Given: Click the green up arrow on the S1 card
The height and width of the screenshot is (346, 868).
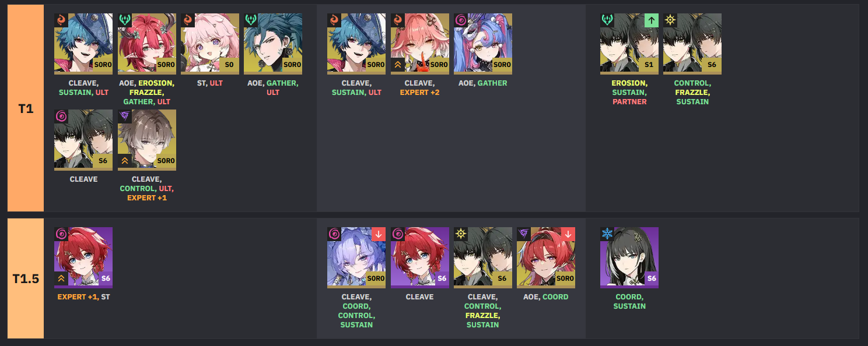Looking at the screenshot, I should (x=652, y=20).
